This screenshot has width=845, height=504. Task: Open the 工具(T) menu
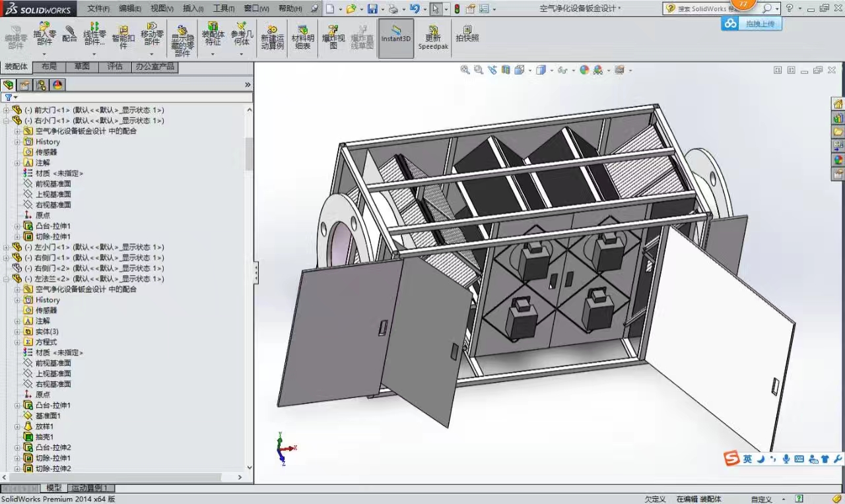point(224,9)
